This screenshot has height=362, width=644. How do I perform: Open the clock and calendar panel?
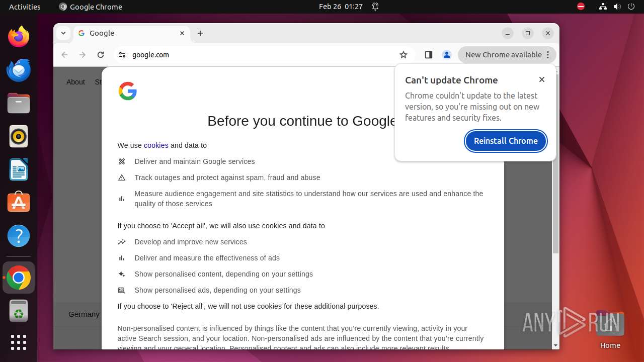(x=341, y=7)
